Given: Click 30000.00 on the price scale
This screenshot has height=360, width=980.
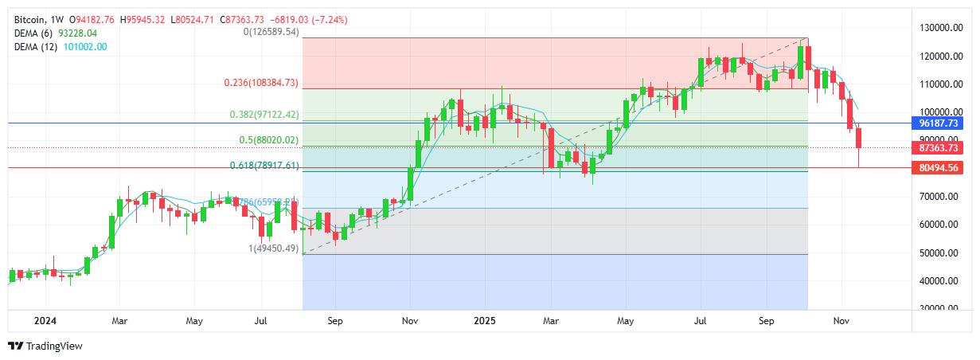Looking at the screenshot, I should pyautogui.click(x=939, y=308).
